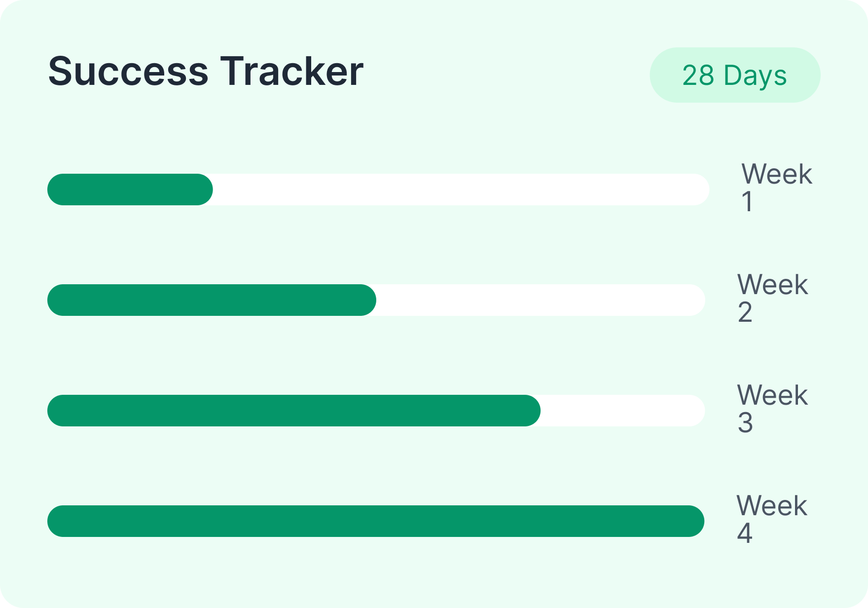868x608 pixels.
Task: Click the 28 Days badge
Action: coord(735,75)
